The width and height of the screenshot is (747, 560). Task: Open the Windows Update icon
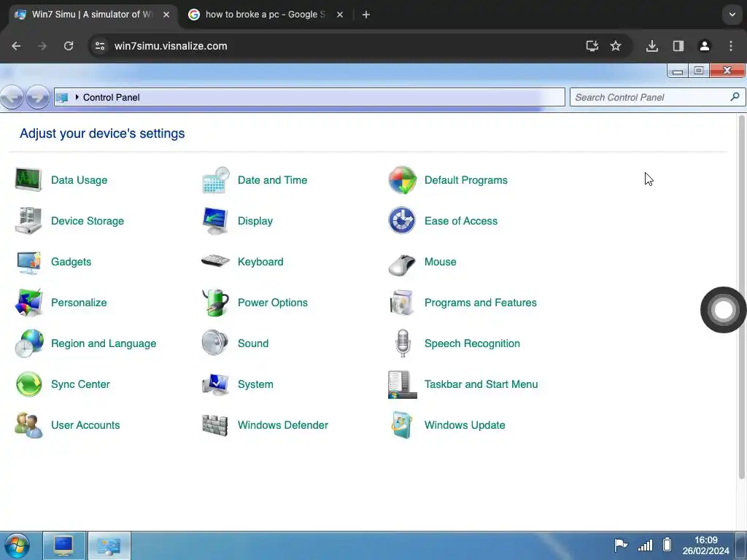pyautogui.click(x=402, y=425)
